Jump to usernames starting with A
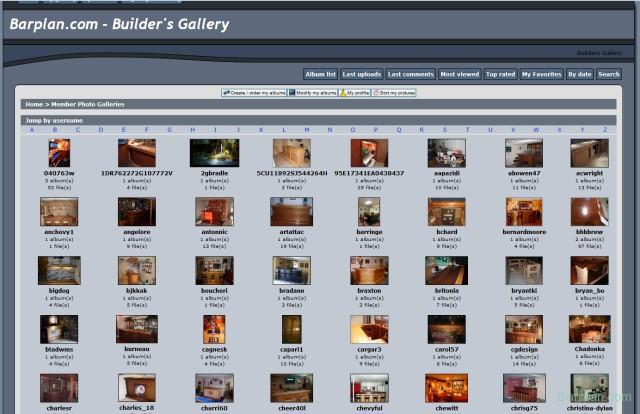Image resolution: width=640 pixels, height=414 pixels. point(32,130)
